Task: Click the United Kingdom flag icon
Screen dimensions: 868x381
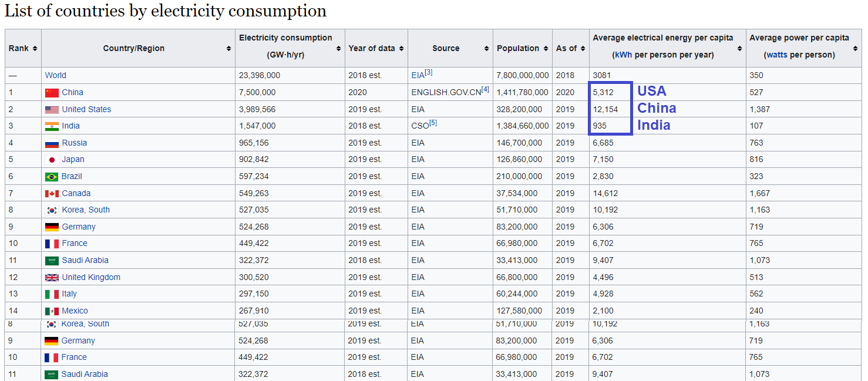Action: (52, 278)
